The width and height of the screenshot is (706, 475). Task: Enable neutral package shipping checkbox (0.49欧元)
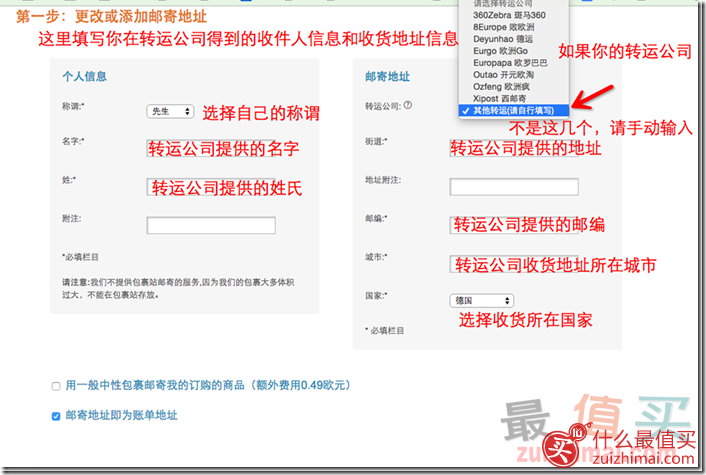(56, 386)
